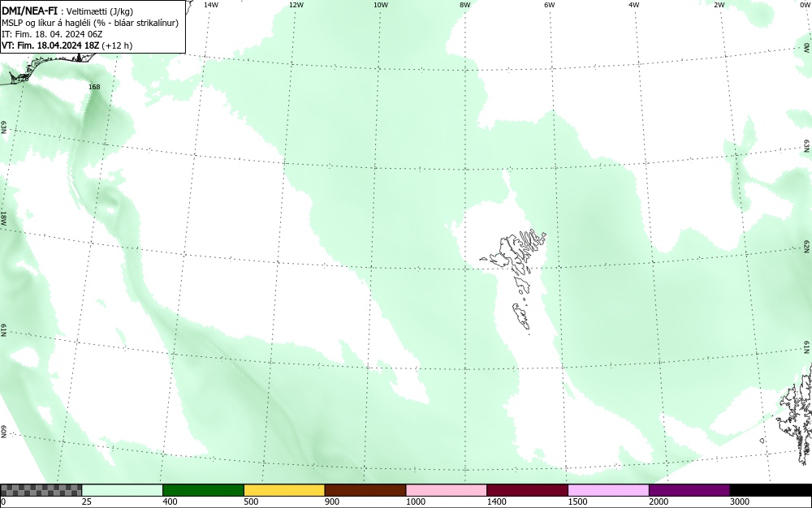The height and width of the screenshot is (508, 812).
Task: Click the legend value "0"
Action: coord(3,502)
